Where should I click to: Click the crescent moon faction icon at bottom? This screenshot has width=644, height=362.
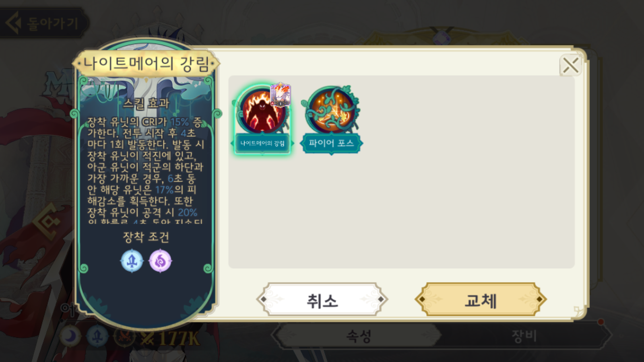click(71, 336)
